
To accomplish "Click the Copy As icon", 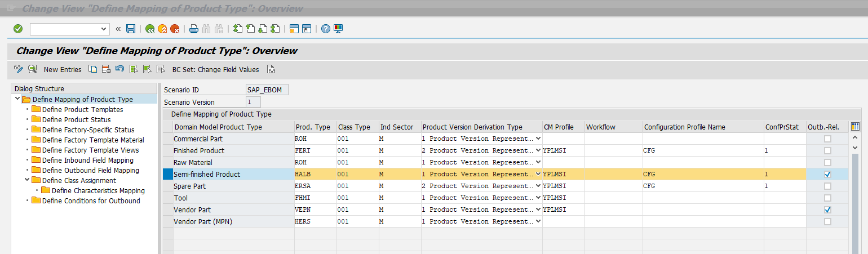I will [x=93, y=69].
